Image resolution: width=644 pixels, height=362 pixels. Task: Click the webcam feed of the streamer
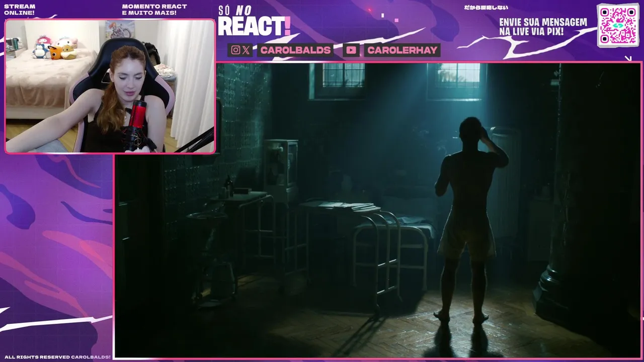pos(110,86)
